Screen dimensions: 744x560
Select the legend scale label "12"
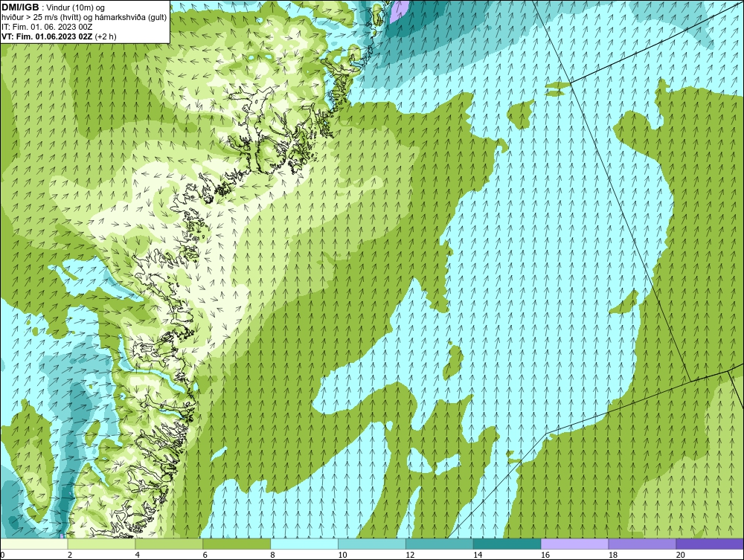coord(410,555)
